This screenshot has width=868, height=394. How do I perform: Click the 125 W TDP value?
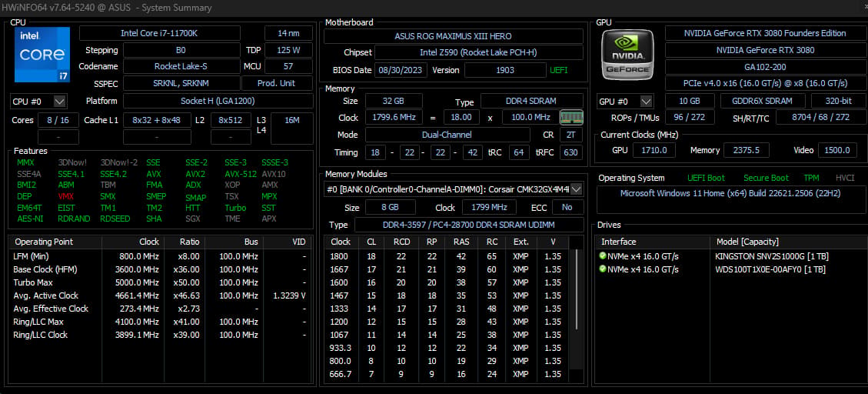pyautogui.click(x=288, y=50)
